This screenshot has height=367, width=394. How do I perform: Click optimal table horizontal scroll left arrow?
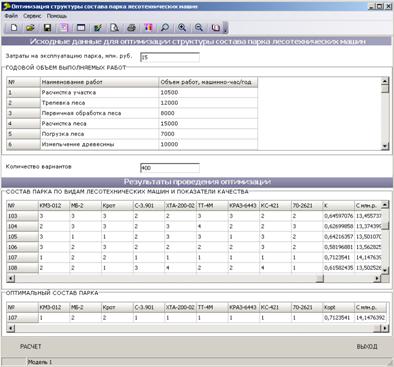[11, 328]
